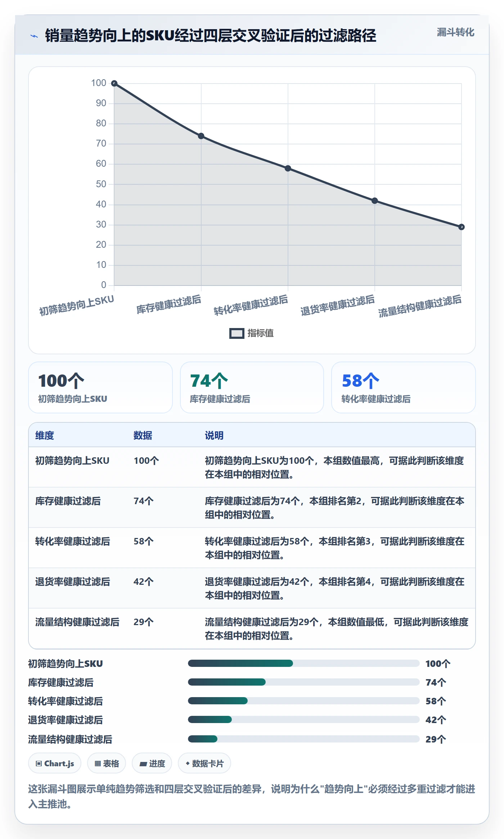Click the chart data point at value 29

[462, 227]
